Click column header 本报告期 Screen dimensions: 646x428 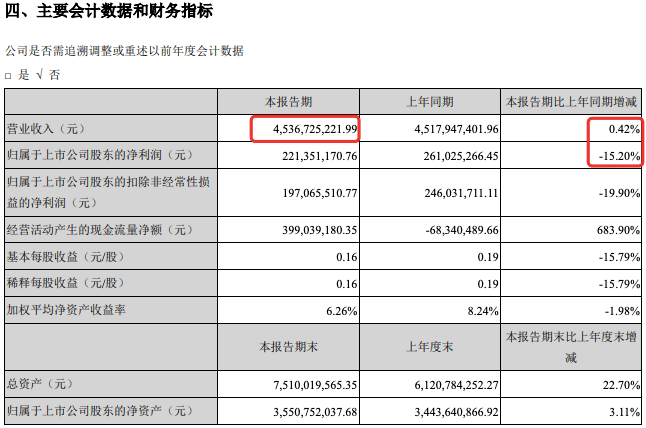tap(288, 102)
